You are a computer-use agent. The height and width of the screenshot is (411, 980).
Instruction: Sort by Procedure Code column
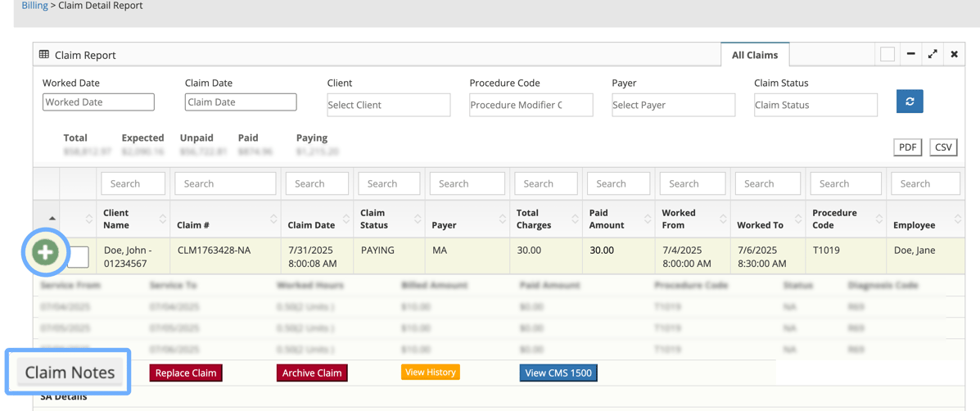click(x=846, y=219)
